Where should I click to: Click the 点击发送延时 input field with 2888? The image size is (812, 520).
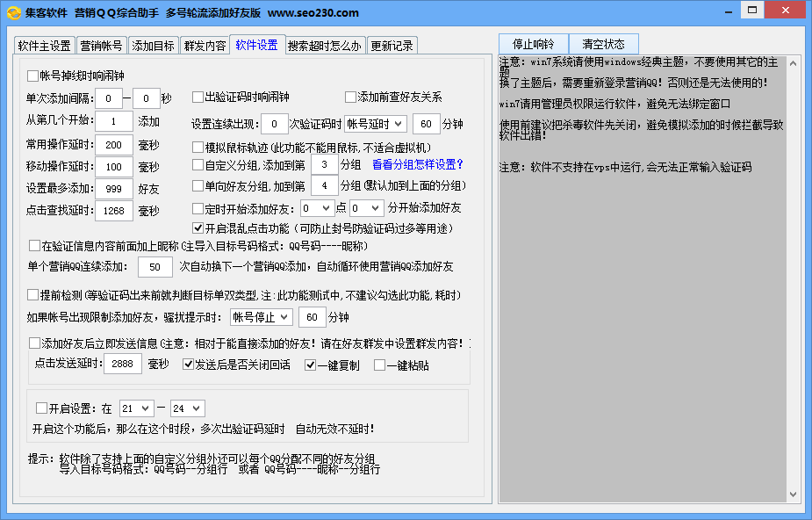[122, 365]
